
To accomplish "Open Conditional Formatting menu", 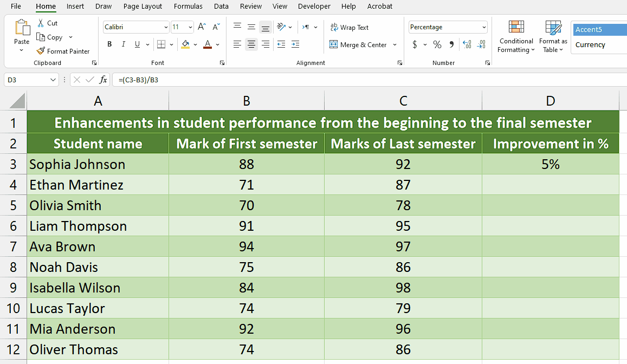I will (516, 37).
